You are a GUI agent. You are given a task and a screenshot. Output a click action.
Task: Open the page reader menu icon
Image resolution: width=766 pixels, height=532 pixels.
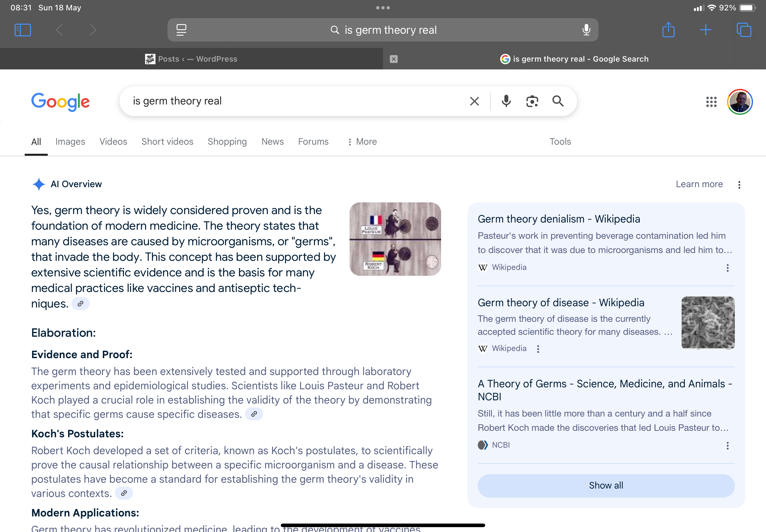tap(181, 30)
